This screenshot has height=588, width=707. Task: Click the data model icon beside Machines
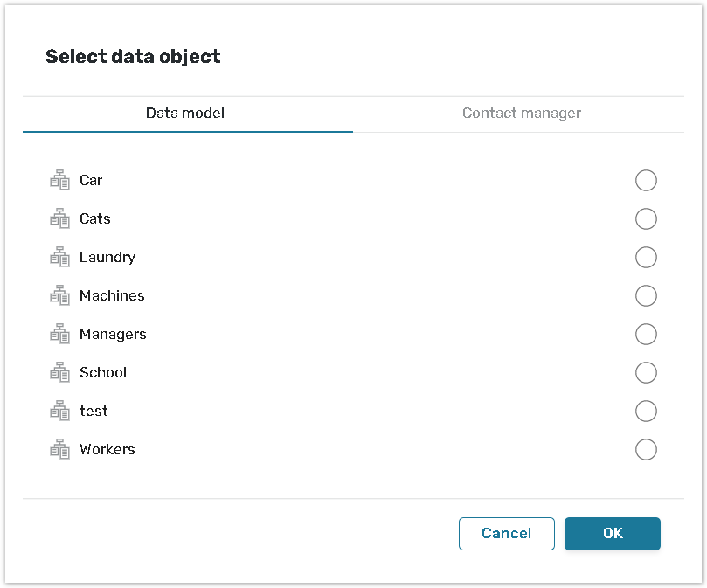click(59, 296)
